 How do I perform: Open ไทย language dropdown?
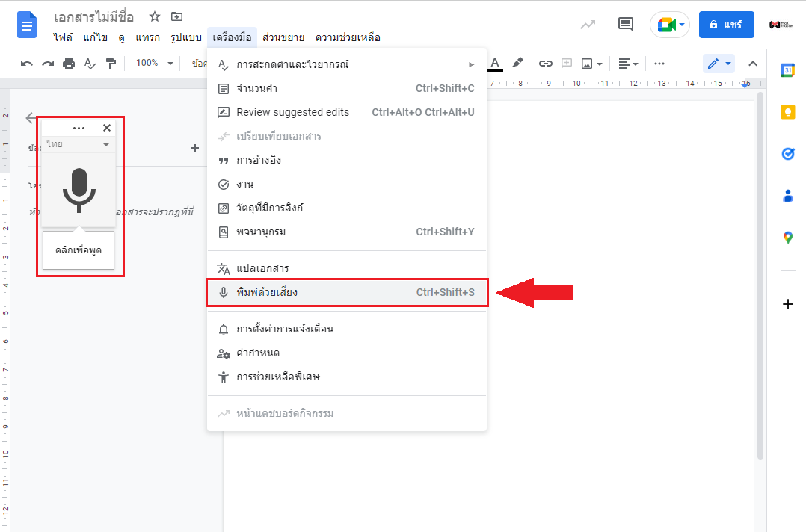pos(78,144)
